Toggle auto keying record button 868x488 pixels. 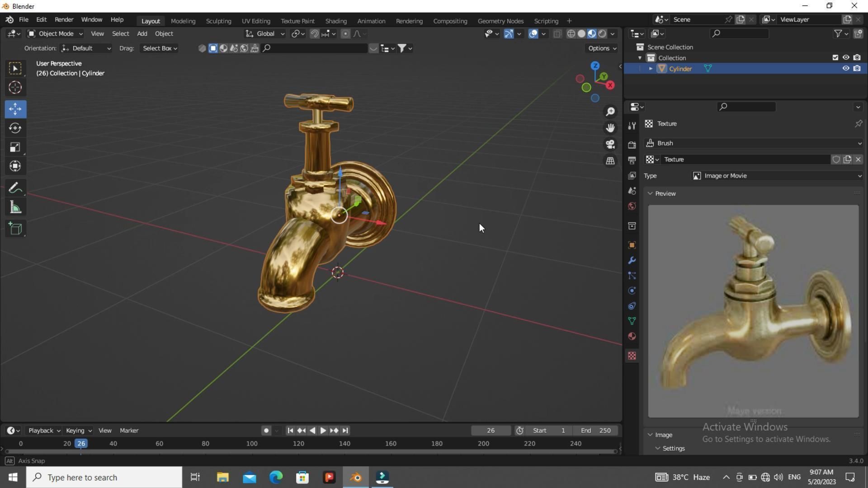point(266,431)
